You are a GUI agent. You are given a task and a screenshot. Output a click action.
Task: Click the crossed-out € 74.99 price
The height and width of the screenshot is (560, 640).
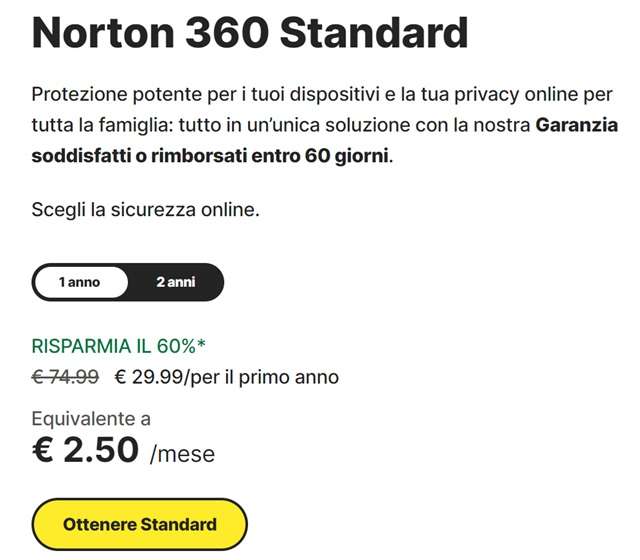[x=65, y=377]
